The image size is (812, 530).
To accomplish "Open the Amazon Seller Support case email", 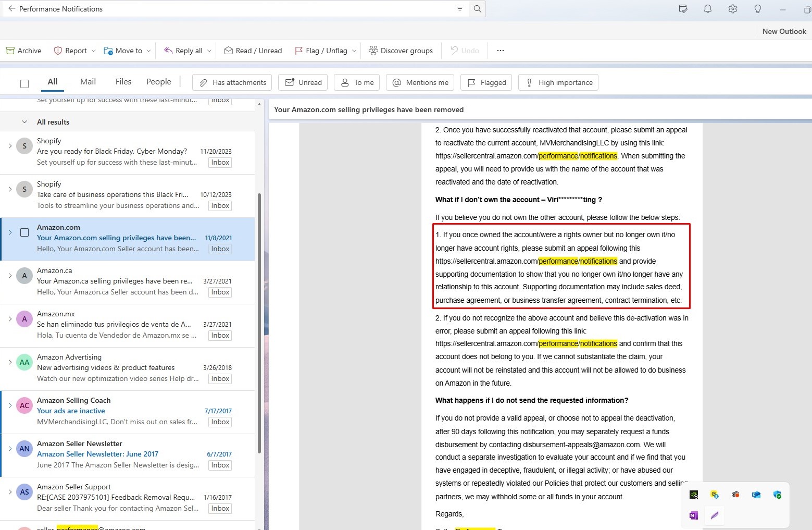I will point(128,498).
